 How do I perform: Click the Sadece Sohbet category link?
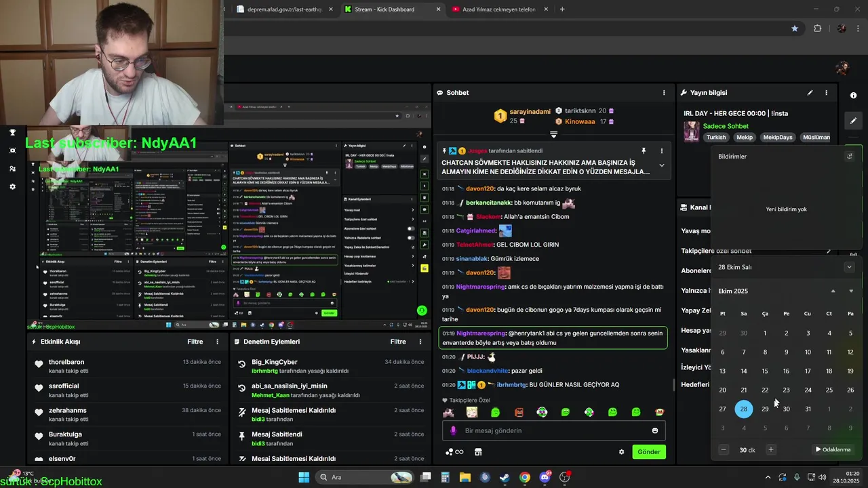click(726, 126)
